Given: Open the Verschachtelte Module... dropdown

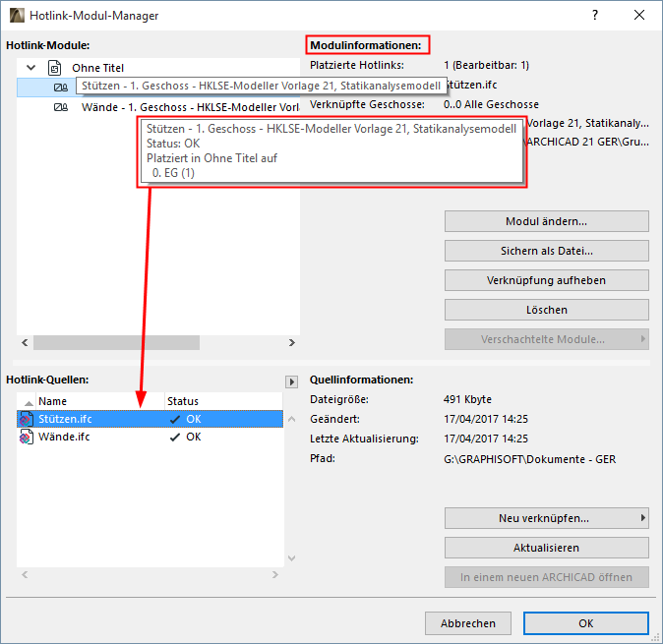Looking at the screenshot, I should coord(546,339).
